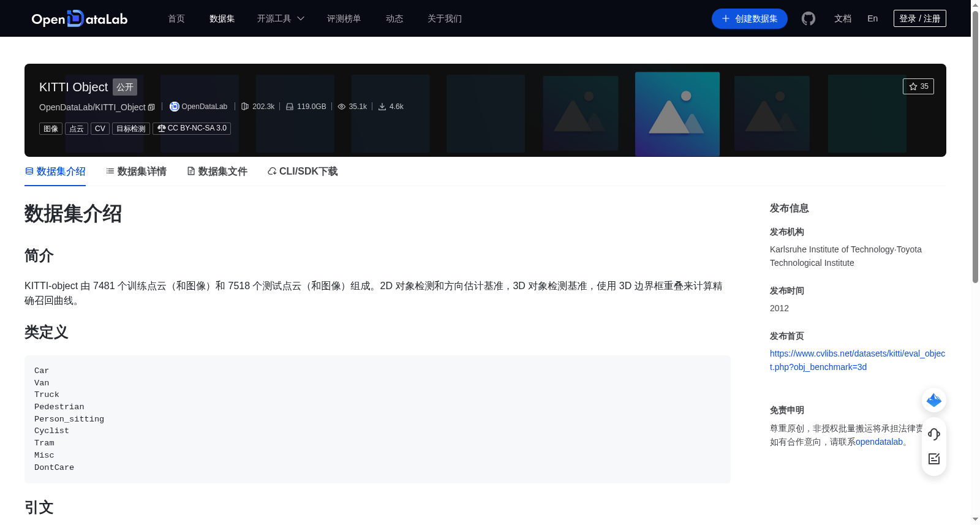Image resolution: width=980 pixels, height=525 pixels.
Task: Switch to the 数据集介绍 tab
Action: coord(55,172)
